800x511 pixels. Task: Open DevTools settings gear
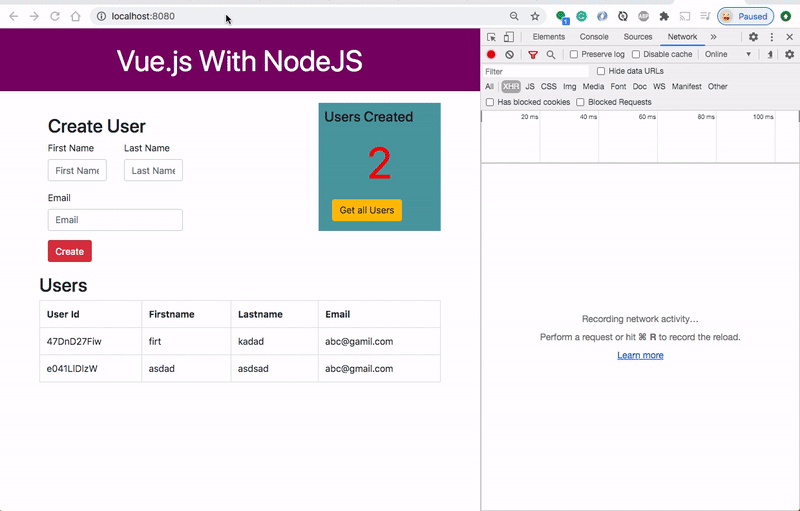click(753, 37)
